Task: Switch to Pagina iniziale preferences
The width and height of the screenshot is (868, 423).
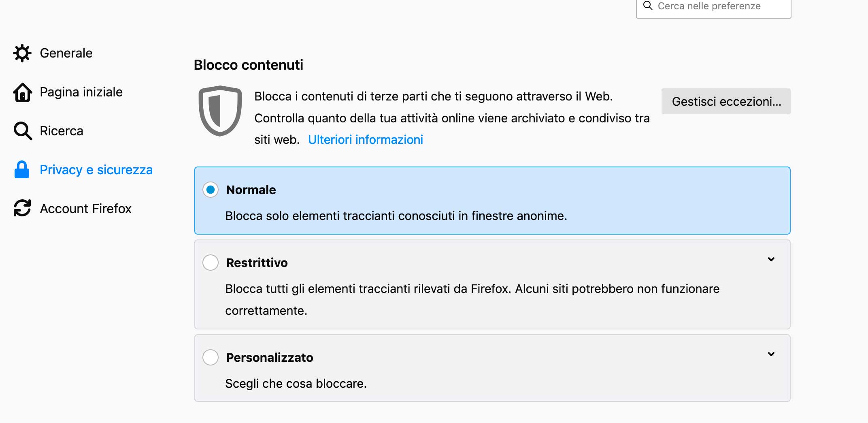Action: point(81,92)
